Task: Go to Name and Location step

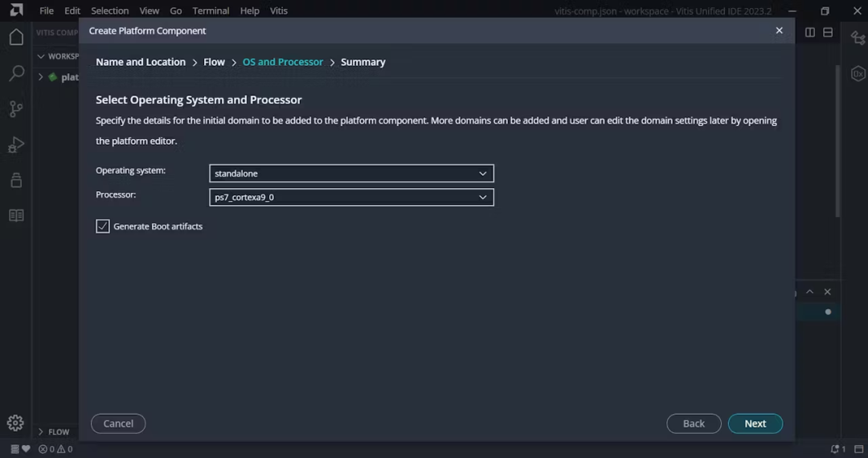Action: (141, 62)
